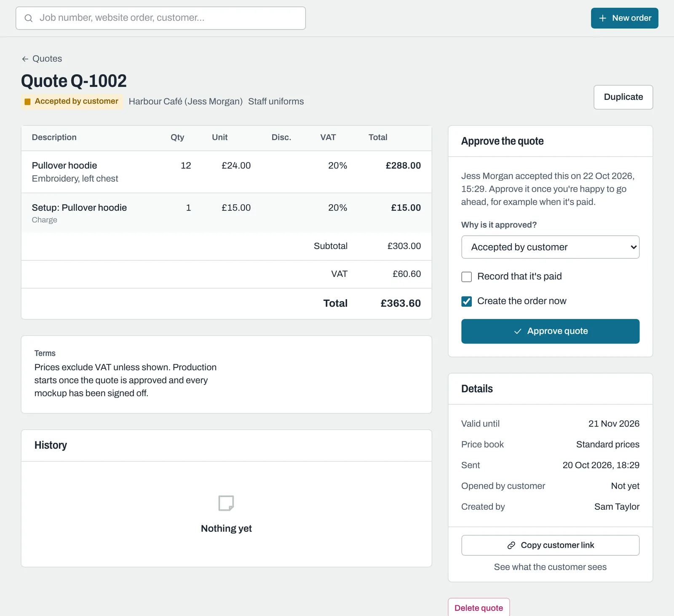Click the New order button
The height and width of the screenshot is (616, 674).
624,18
